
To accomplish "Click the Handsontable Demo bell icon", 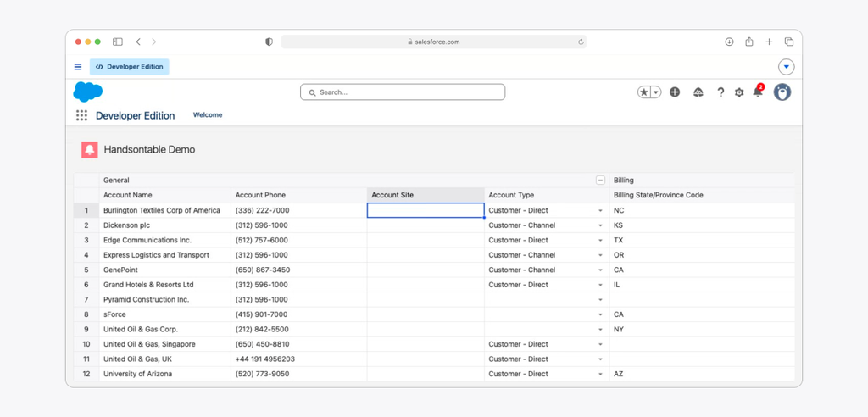I will click(x=90, y=149).
